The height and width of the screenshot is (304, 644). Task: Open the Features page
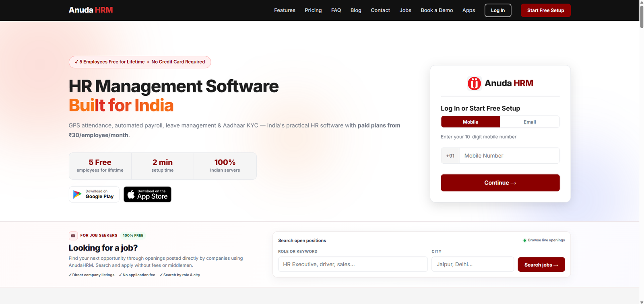coord(285,10)
